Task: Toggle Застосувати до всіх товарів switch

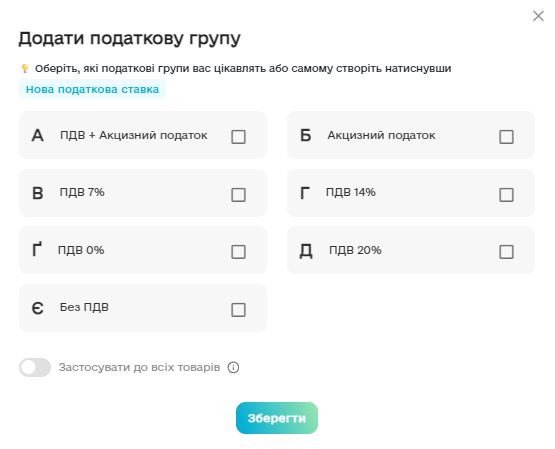Action: (x=35, y=367)
